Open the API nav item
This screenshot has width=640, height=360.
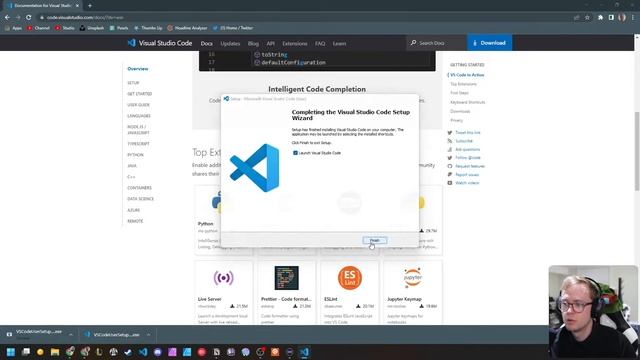pyautogui.click(x=270, y=43)
